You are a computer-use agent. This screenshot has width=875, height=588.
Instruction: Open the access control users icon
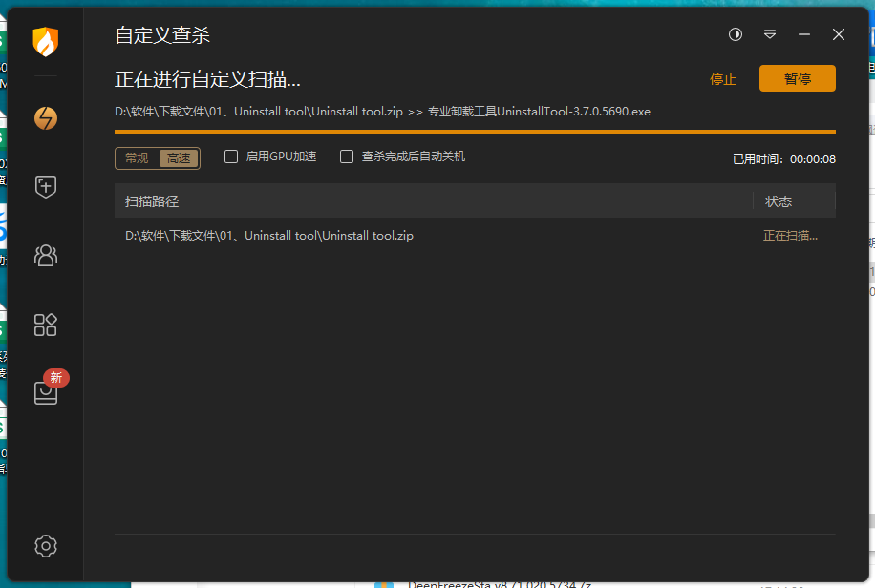[x=45, y=256]
